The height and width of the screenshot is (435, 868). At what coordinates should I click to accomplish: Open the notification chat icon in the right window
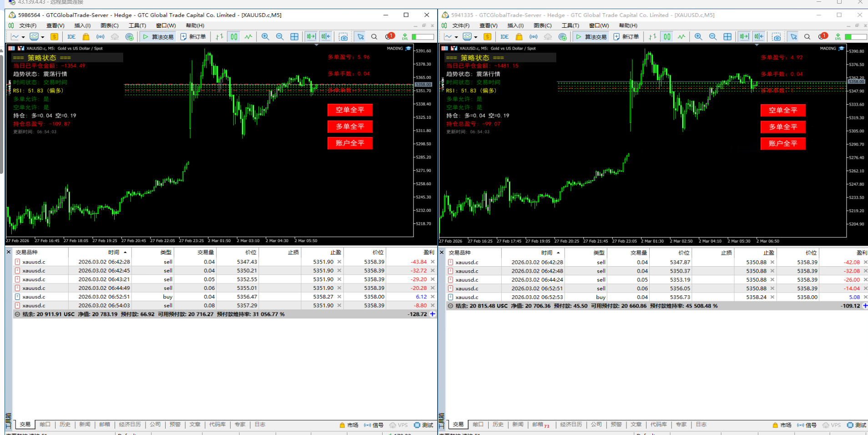(x=823, y=36)
